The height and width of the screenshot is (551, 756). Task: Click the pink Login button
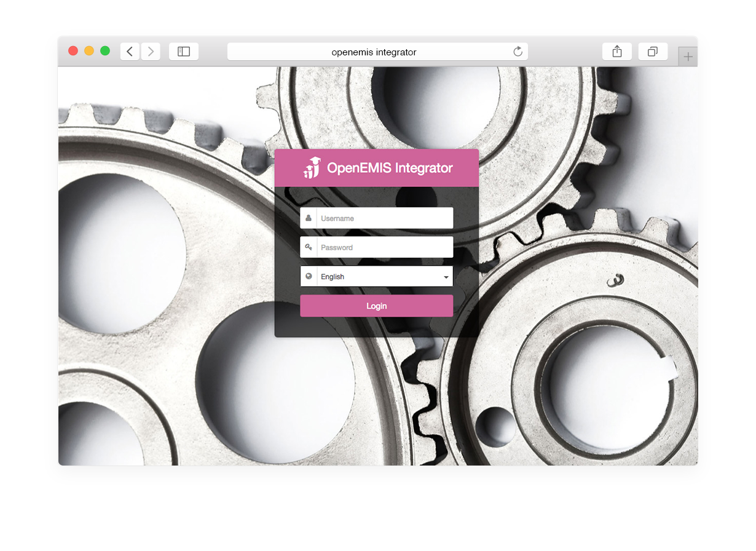377,306
